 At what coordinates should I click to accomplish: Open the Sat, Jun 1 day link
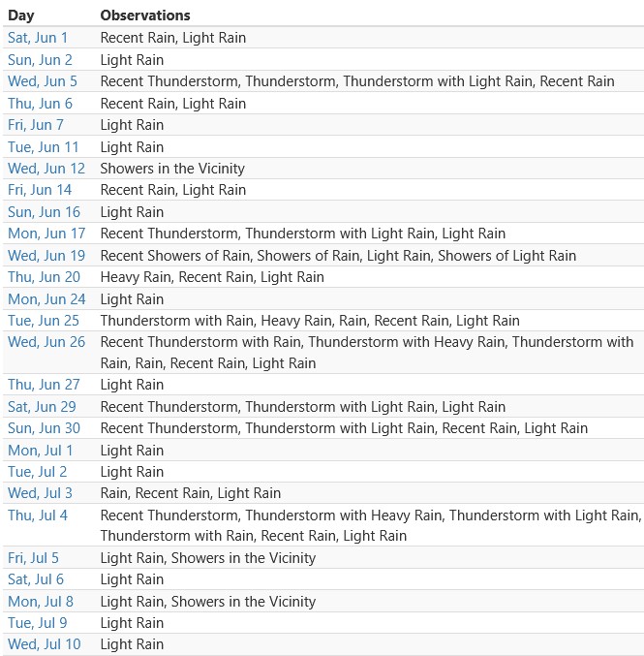click(x=38, y=38)
